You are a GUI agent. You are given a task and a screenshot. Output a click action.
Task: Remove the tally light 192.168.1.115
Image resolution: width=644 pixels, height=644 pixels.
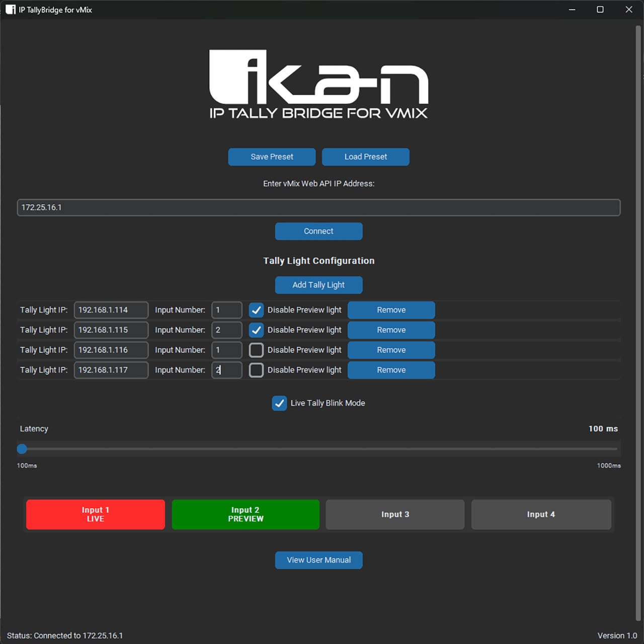(391, 330)
